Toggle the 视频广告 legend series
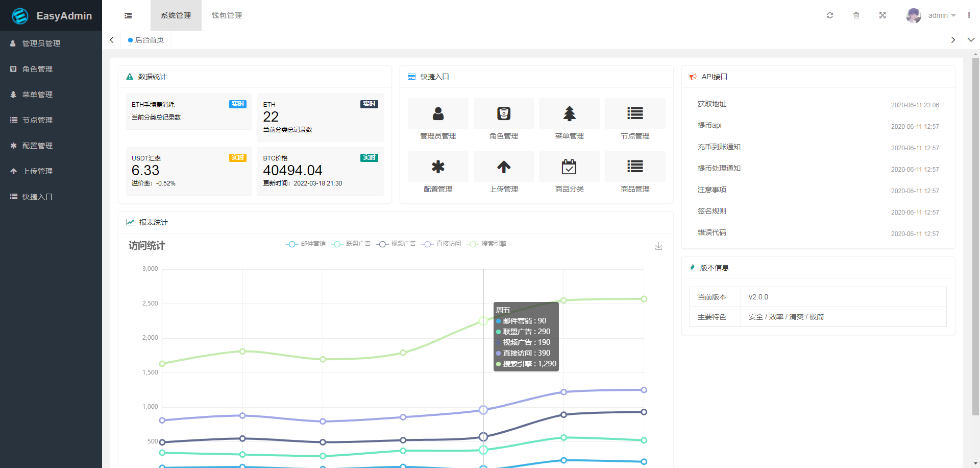980x468 pixels. click(x=396, y=244)
